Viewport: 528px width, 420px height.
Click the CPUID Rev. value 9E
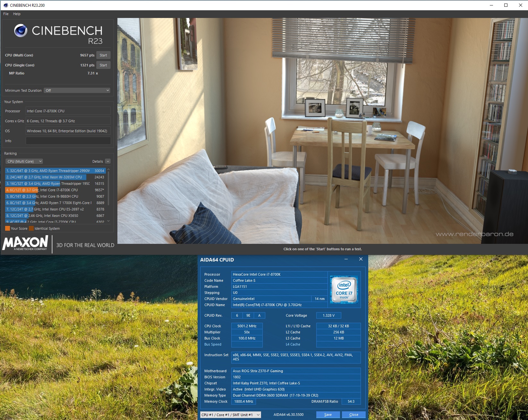point(248,315)
